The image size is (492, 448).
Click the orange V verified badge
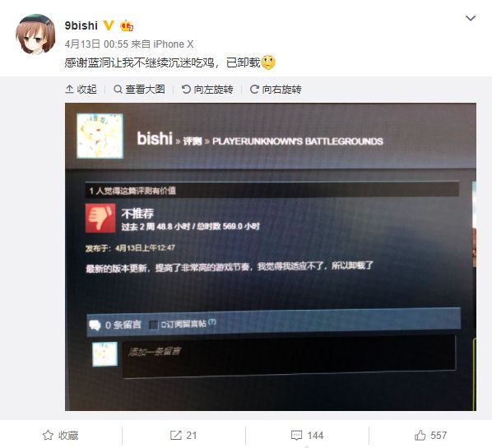pyautogui.click(x=109, y=25)
